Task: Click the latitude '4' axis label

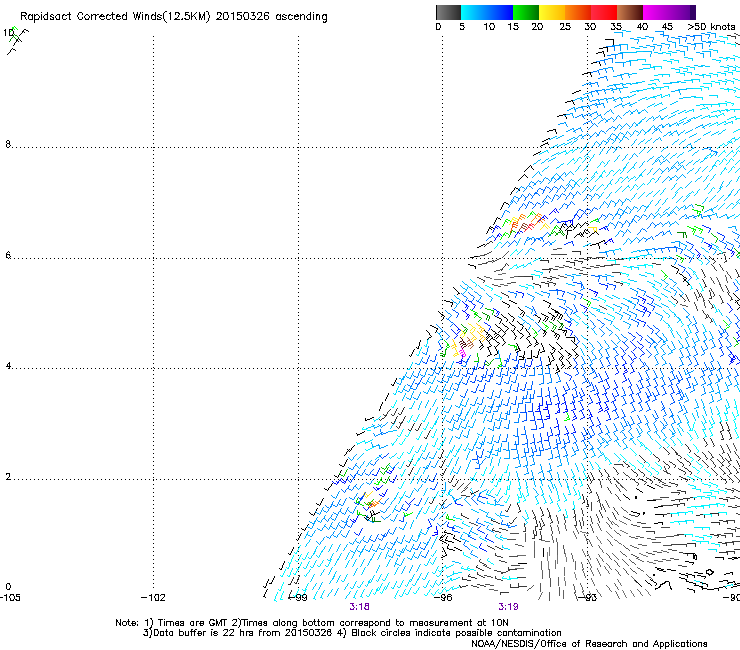Action: pyautogui.click(x=8, y=366)
